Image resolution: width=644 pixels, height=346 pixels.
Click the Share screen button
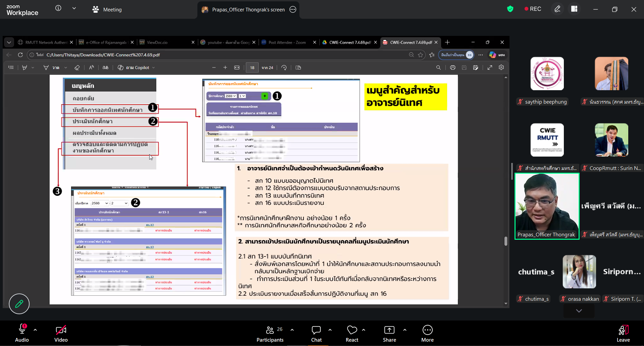pos(389,334)
